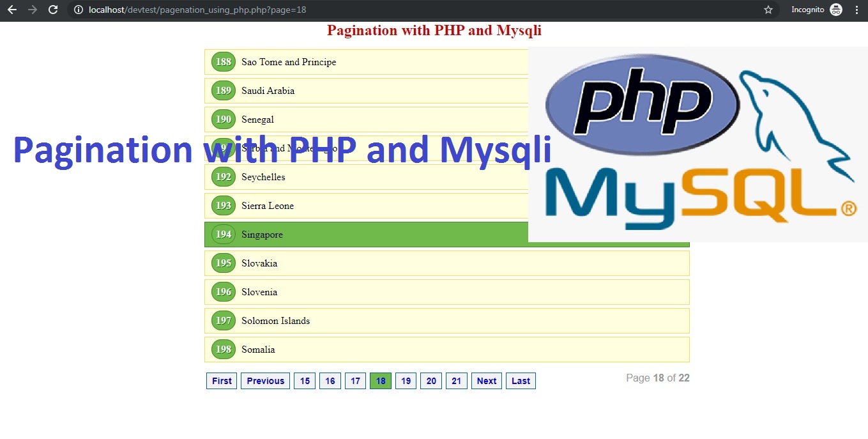Viewport: 868px width, 439px height.
Task: Click the Page 18 of 22 indicator
Action: click(658, 378)
